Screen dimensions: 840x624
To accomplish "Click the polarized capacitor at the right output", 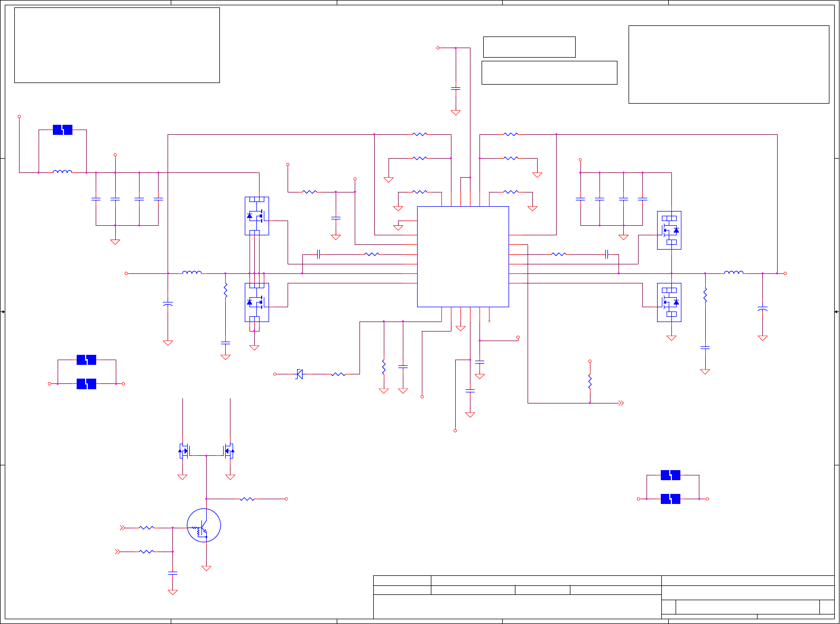I will 762,308.
